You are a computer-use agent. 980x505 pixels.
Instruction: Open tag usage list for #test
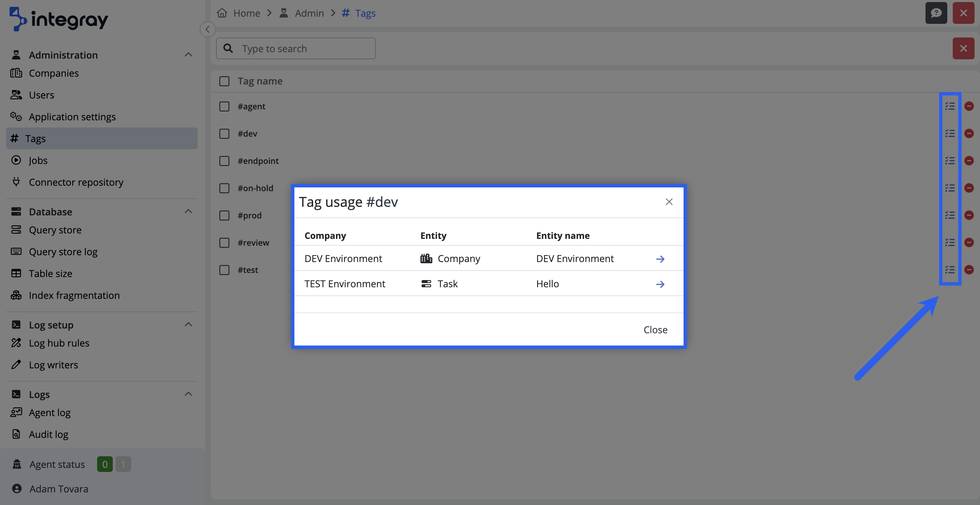tap(950, 270)
